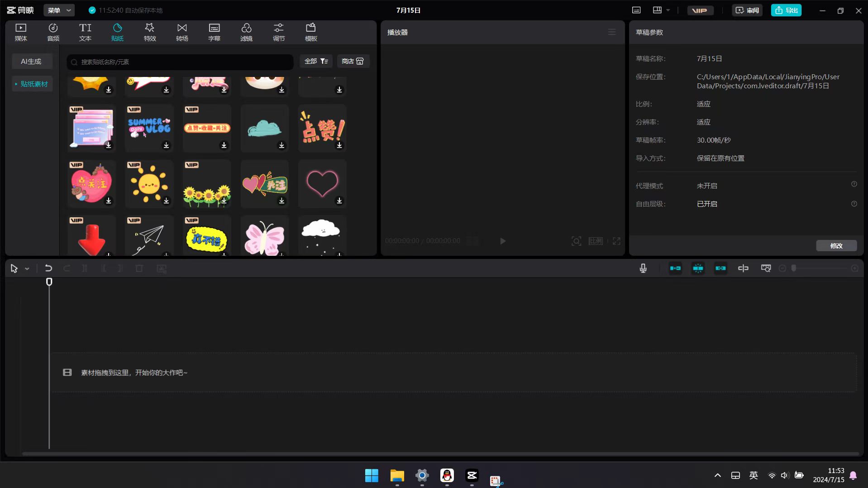Click the player fullscreen icon

[616, 241]
